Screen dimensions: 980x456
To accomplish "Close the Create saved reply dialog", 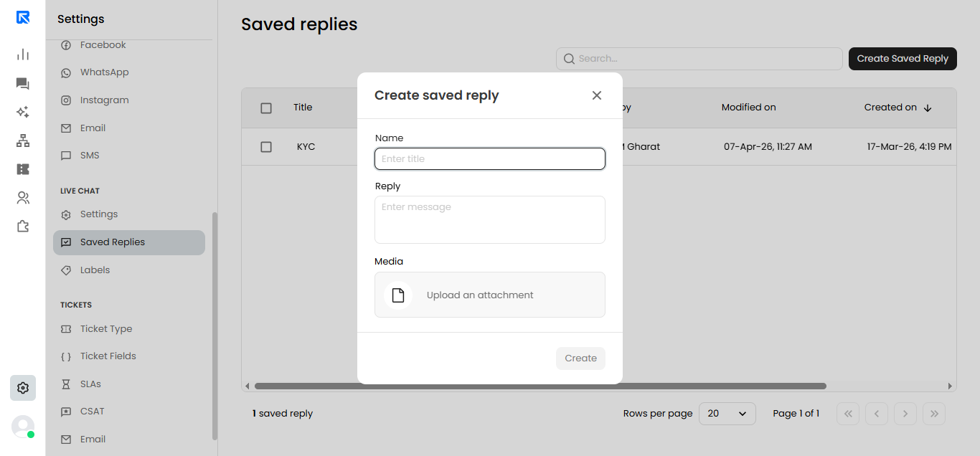I will pos(597,95).
